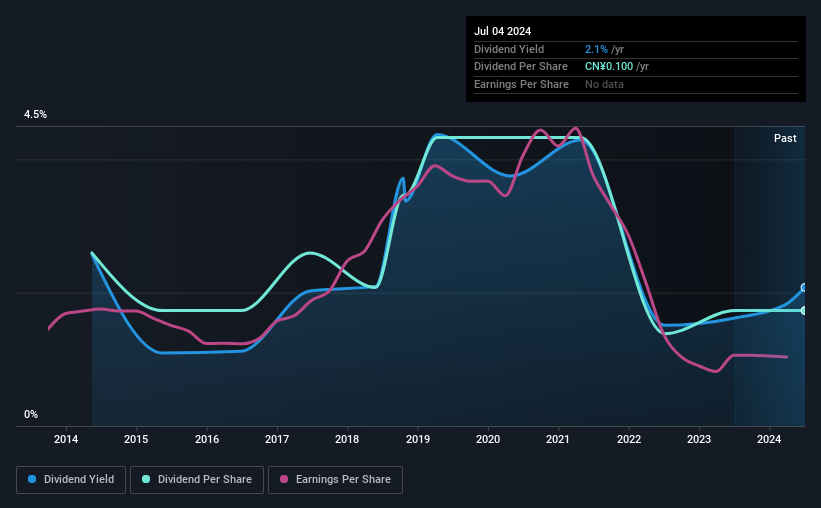Select the 2016 x-axis label
The width and height of the screenshot is (821, 508).
pyautogui.click(x=207, y=439)
